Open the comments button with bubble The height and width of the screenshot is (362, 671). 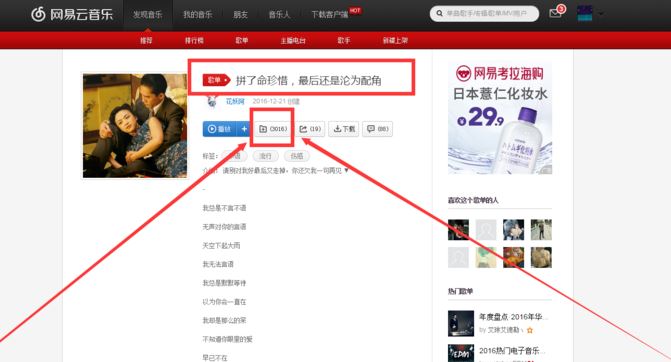(x=377, y=129)
